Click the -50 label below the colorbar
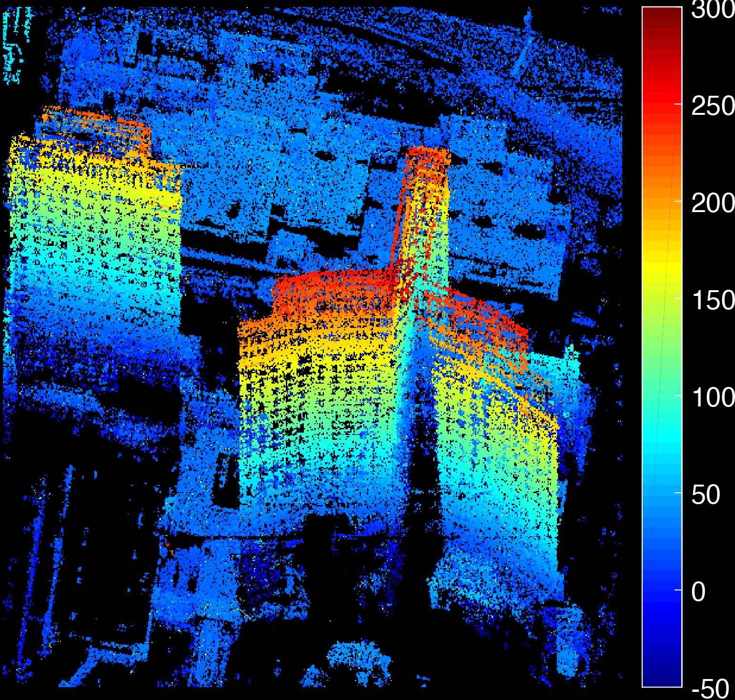735x700 pixels. (x=710, y=689)
